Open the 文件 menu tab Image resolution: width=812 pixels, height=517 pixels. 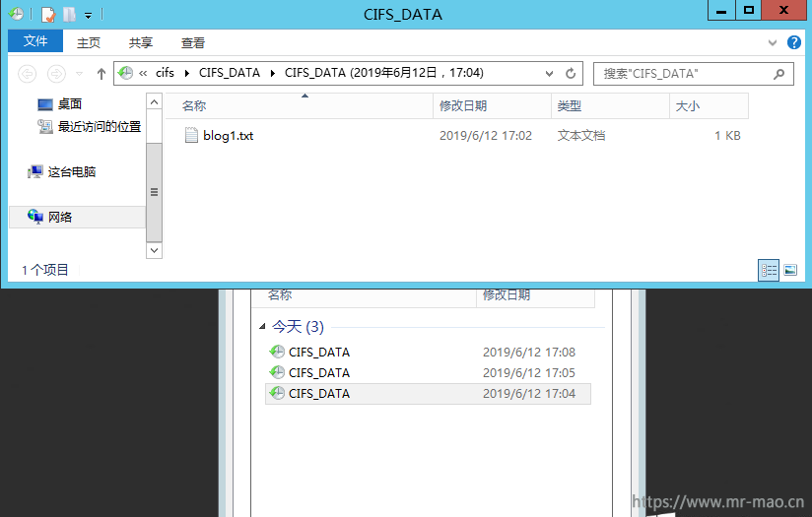[35, 41]
